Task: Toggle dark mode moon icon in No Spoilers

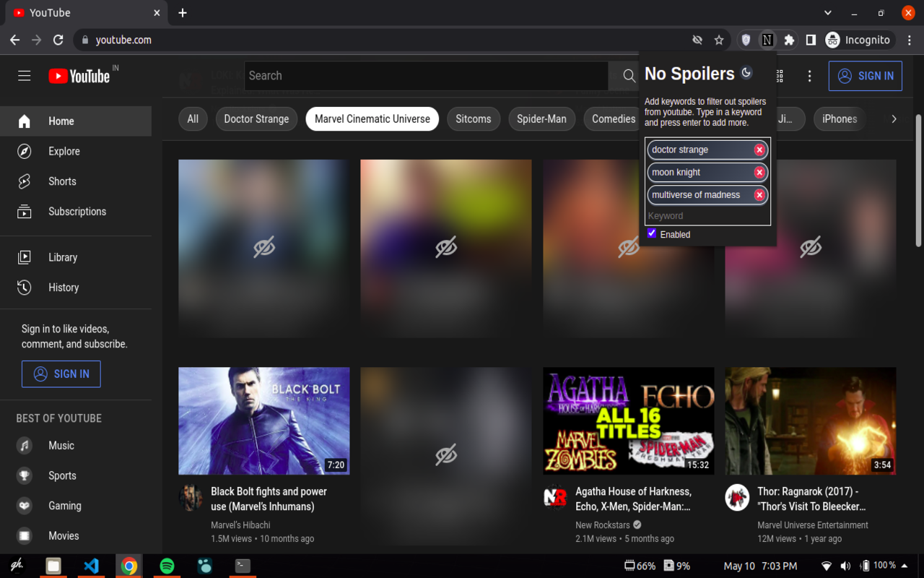Action: pos(746,72)
